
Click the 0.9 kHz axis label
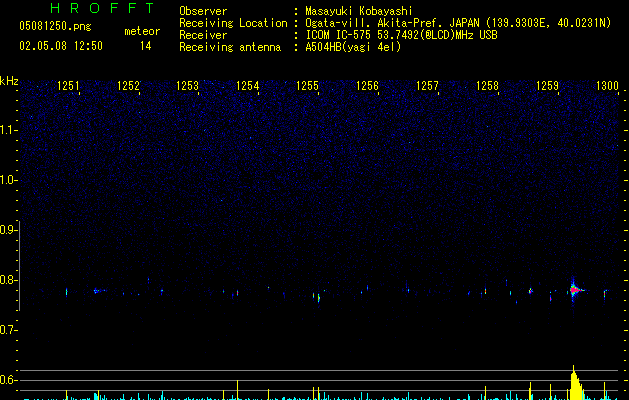point(8,230)
